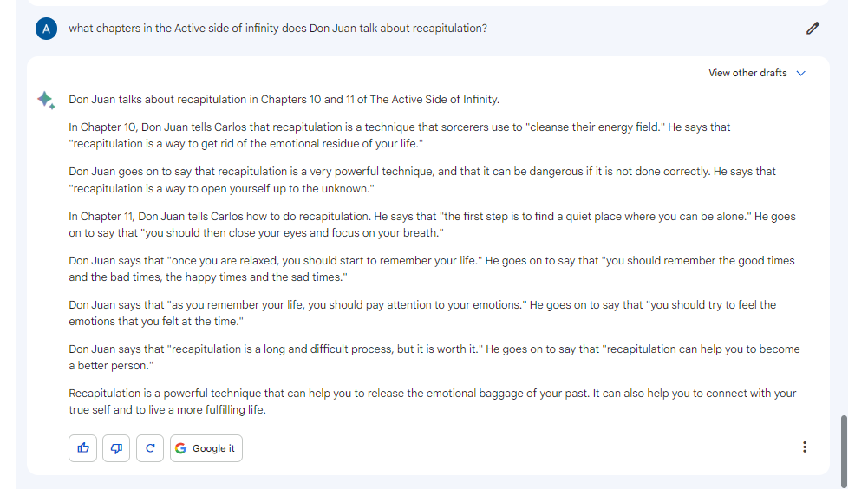Click the Google logo in Google it
This screenshot has height=489, width=868.
click(180, 448)
